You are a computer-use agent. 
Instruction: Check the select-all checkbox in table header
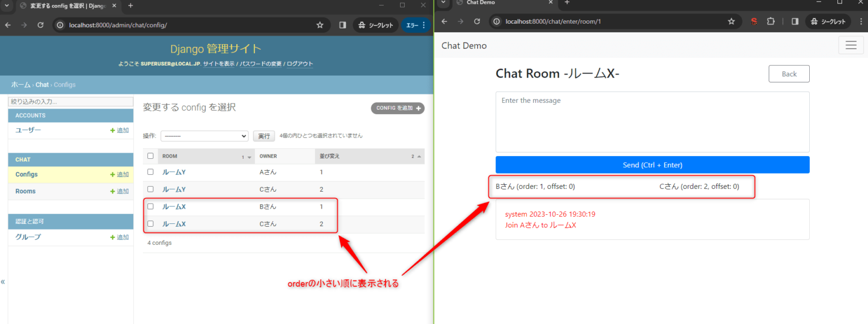tap(150, 156)
